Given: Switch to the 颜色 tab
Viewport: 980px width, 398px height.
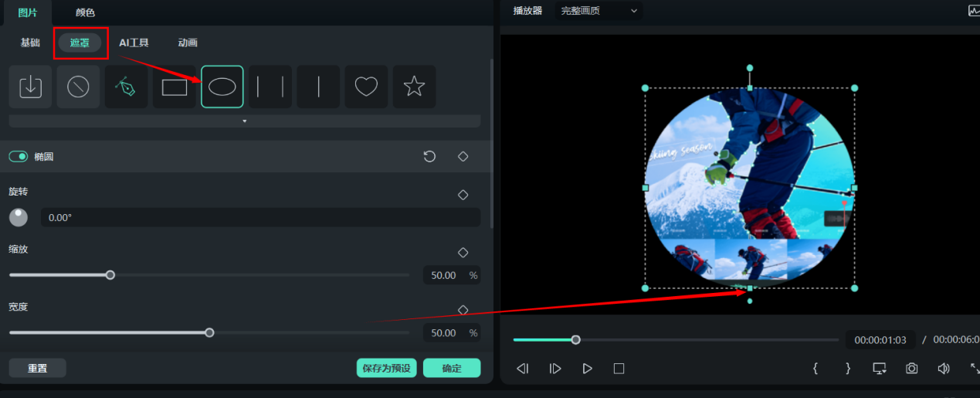Looking at the screenshot, I should pyautogui.click(x=86, y=12).
